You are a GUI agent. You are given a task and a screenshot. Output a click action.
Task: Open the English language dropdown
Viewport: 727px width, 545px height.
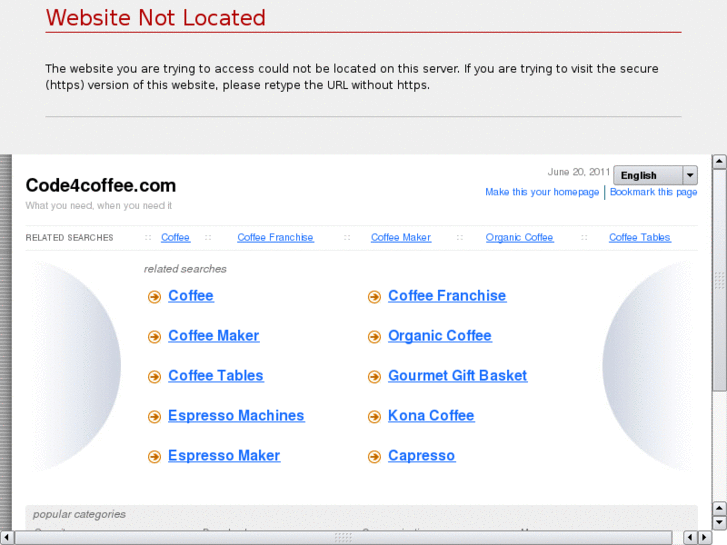655,175
